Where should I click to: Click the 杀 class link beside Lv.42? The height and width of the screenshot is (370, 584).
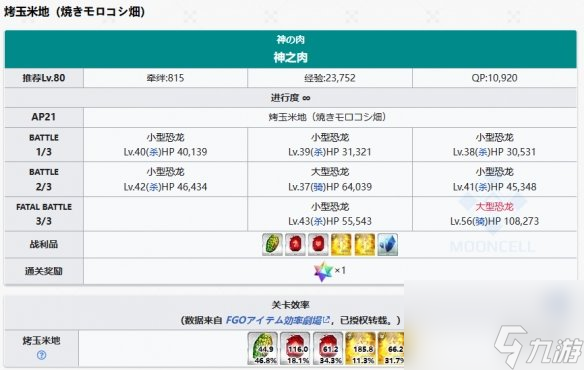(154, 187)
